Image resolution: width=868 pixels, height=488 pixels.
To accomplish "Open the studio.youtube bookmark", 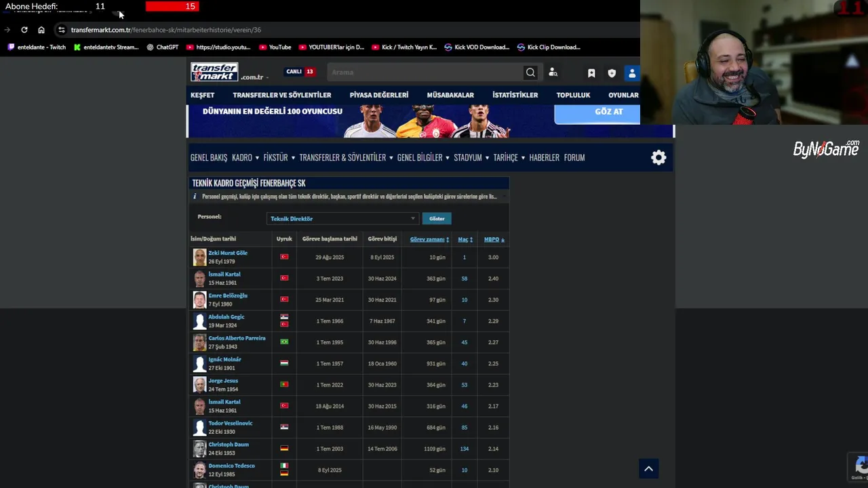I will click(x=218, y=47).
